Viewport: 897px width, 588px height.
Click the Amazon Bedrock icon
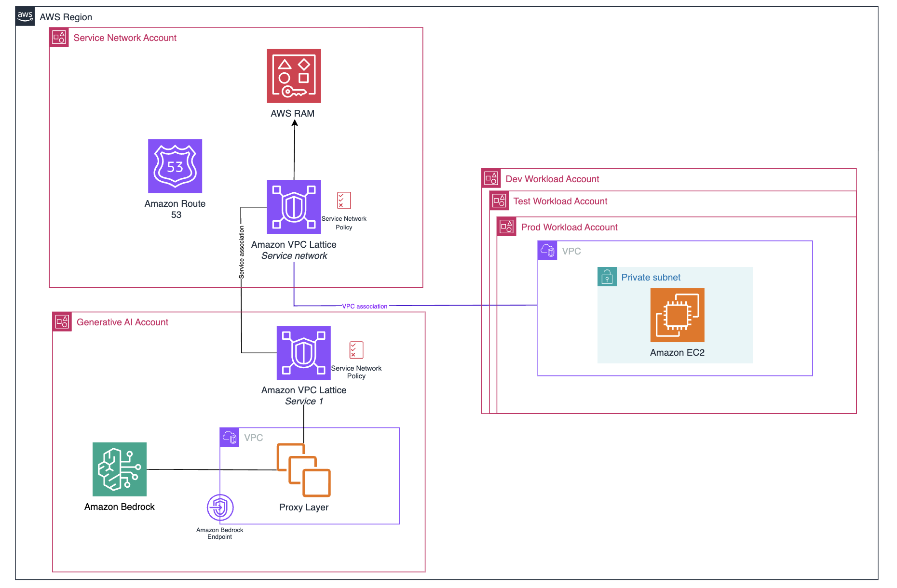(x=120, y=469)
